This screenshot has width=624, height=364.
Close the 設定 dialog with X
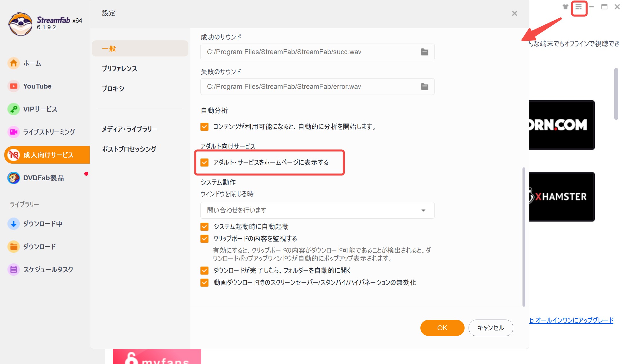(514, 13)
